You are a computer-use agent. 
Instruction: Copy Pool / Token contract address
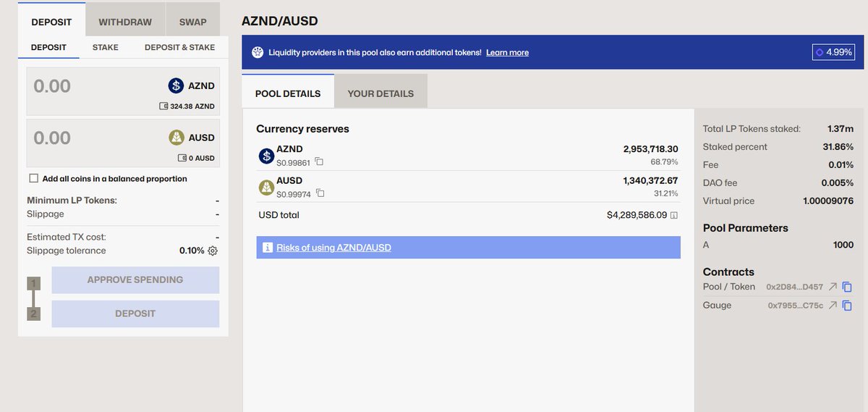click(847, 287)
